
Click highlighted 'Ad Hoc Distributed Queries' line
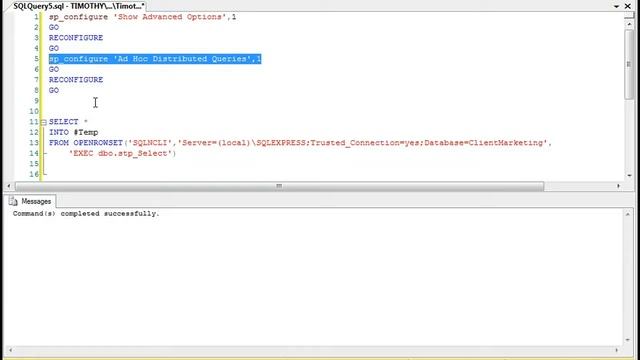point(155,59)
